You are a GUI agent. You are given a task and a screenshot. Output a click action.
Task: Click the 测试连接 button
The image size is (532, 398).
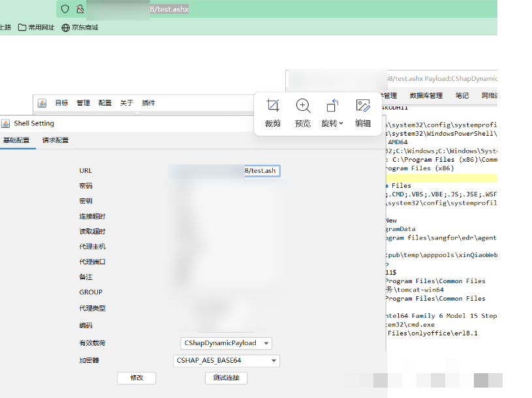pos(227,378)
